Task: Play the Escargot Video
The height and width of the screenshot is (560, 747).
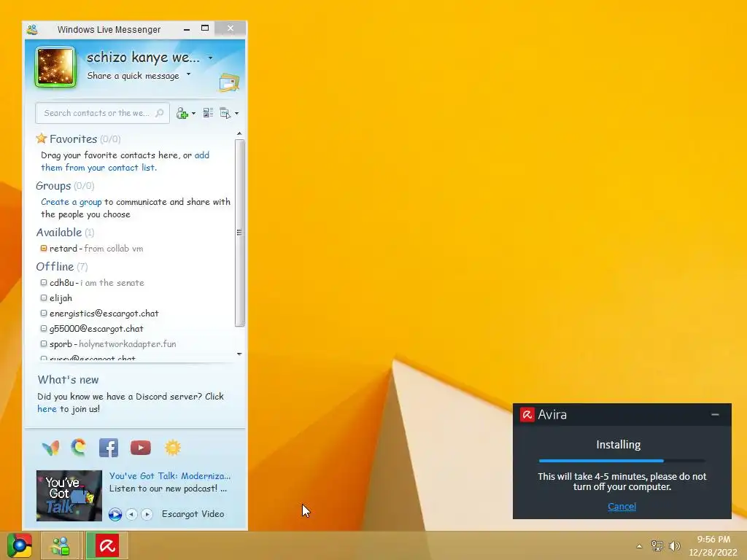Action: [115, 514]
